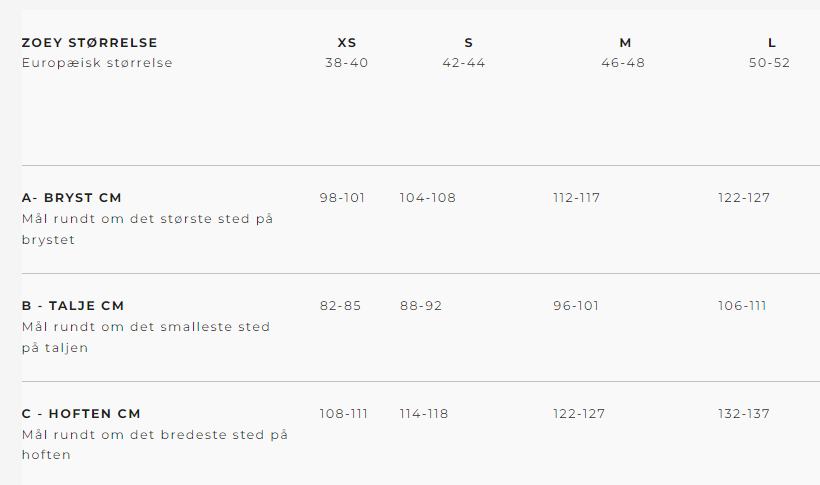Click the hip measurement 108-111 cell
Viewport: 820px width, 485px height.
coord(343,414)
